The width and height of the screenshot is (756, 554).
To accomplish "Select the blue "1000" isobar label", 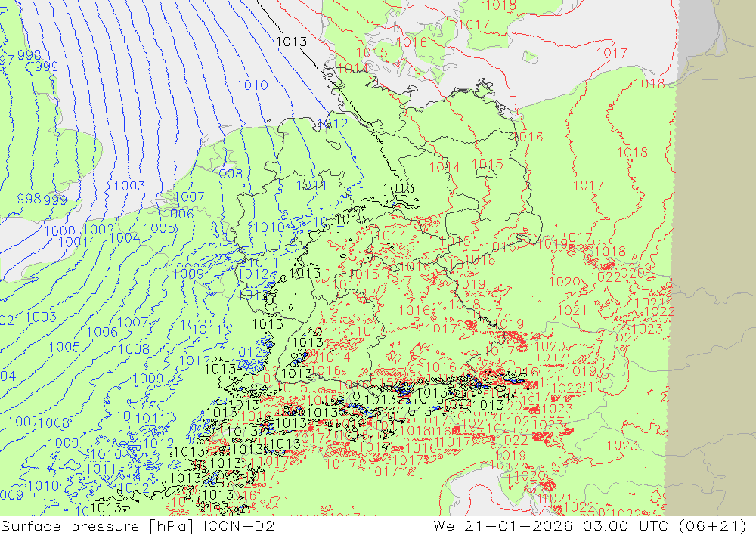I will click(60, 231).
